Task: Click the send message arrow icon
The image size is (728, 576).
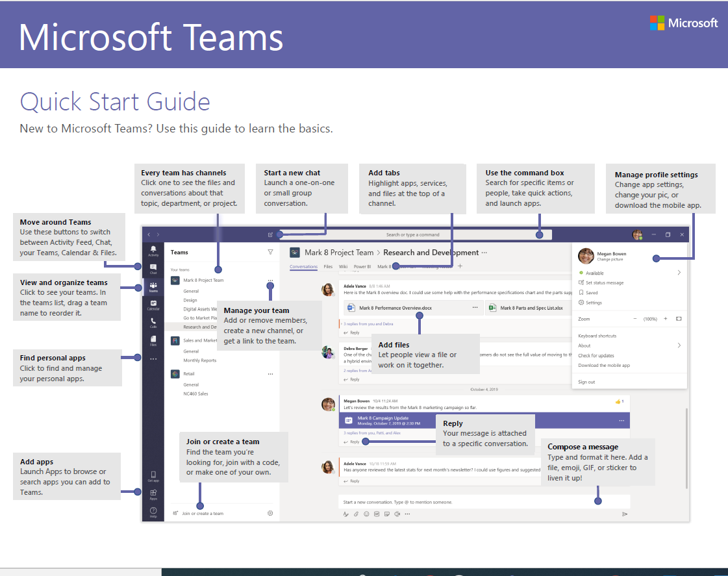Action: pyautogui.click(x=625, y=514)
